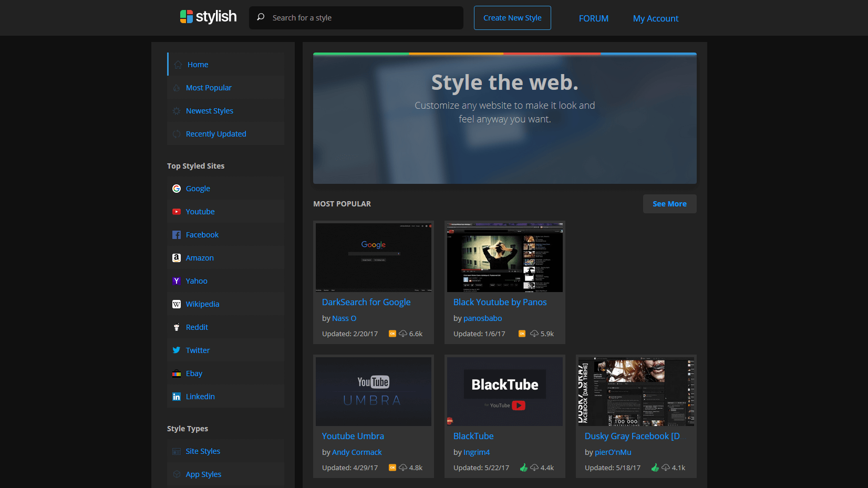Click the Newest Styles icon
This screenshot has width=868, height=488.
(177, 111)
